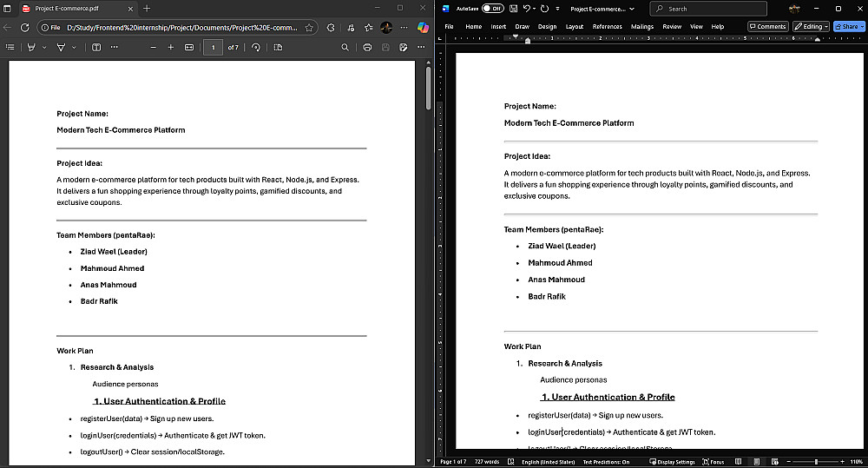
Task: Switch Word to Web Layout view
Action: click(775, 461)
